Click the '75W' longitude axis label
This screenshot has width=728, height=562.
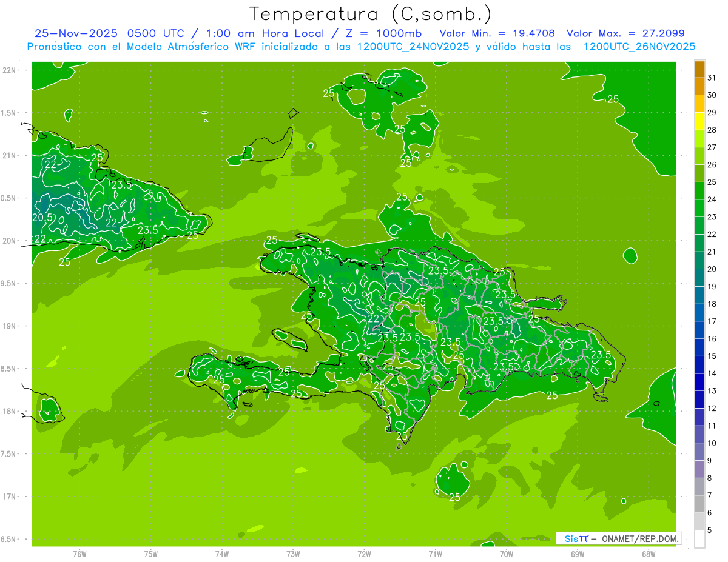(151, 554)
